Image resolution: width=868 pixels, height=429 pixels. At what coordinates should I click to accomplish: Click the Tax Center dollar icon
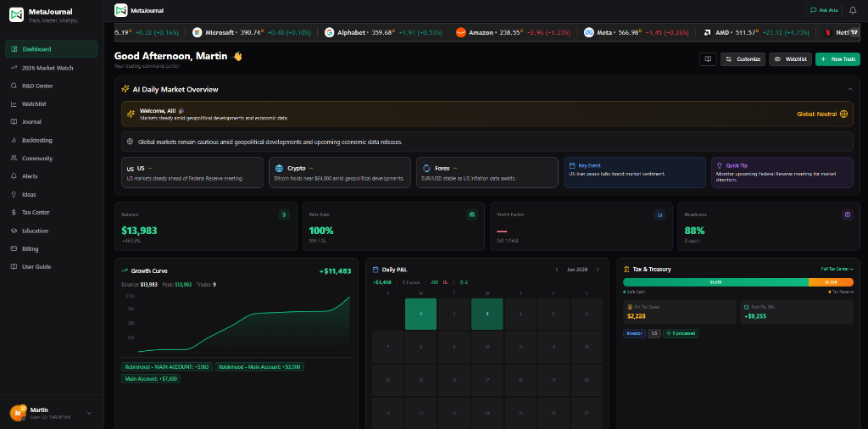pyautogui.click(x=14, y=213)
